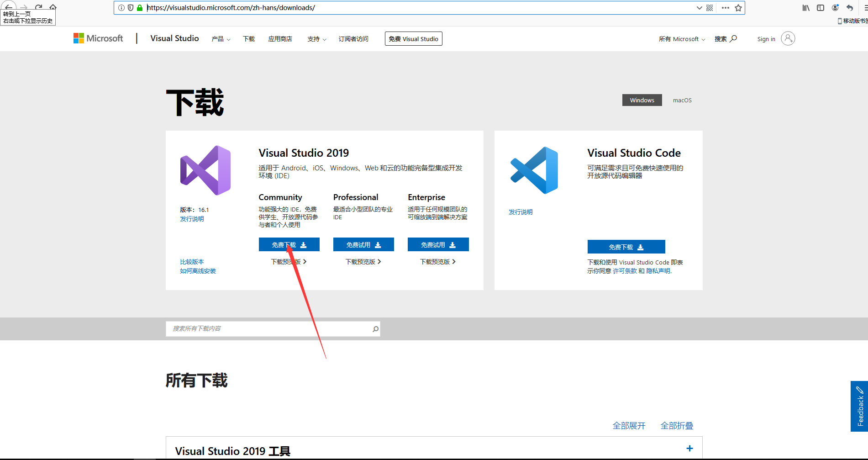Open Enterprise 下载预览版 link
Screen dimensions: 868x460
438,262
